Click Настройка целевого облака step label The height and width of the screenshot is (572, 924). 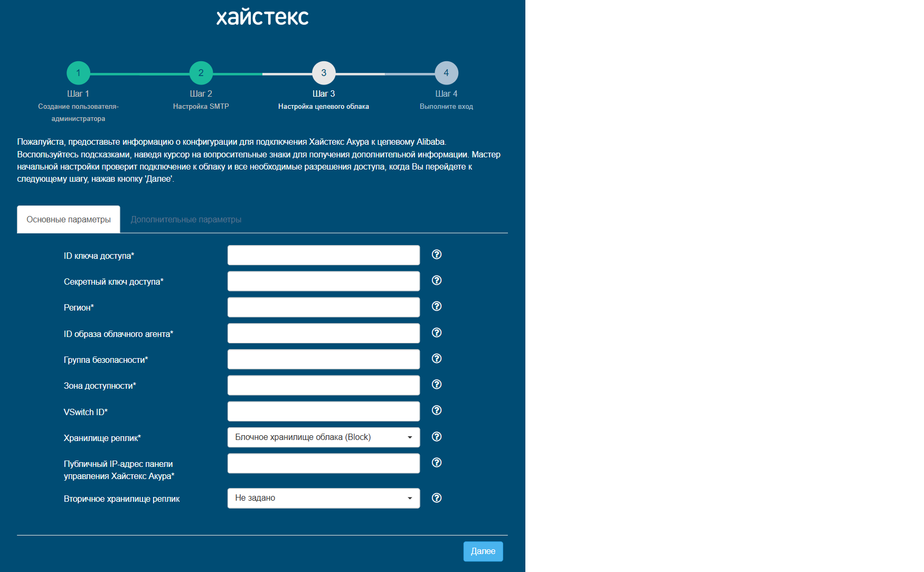tap(324, 107)
